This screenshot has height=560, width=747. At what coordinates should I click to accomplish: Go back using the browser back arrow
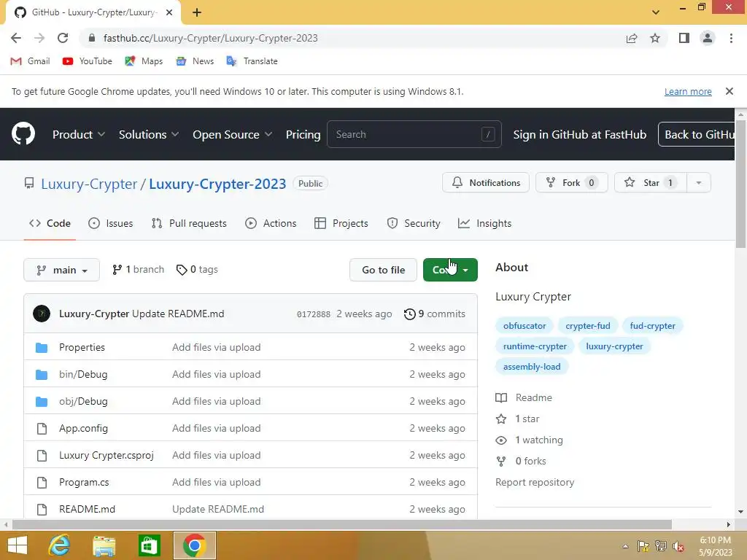[x=16, y=38]
